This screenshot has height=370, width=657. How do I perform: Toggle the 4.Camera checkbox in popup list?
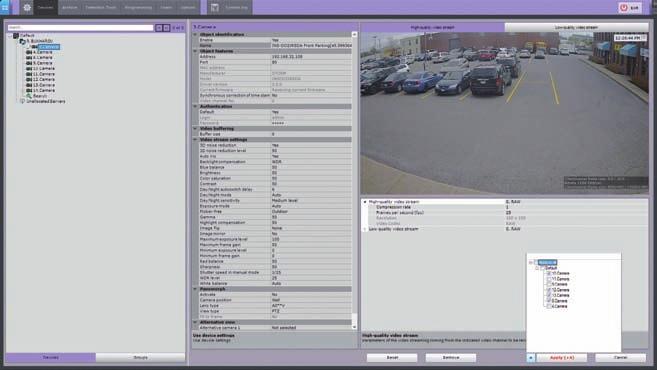click(548, 306)
